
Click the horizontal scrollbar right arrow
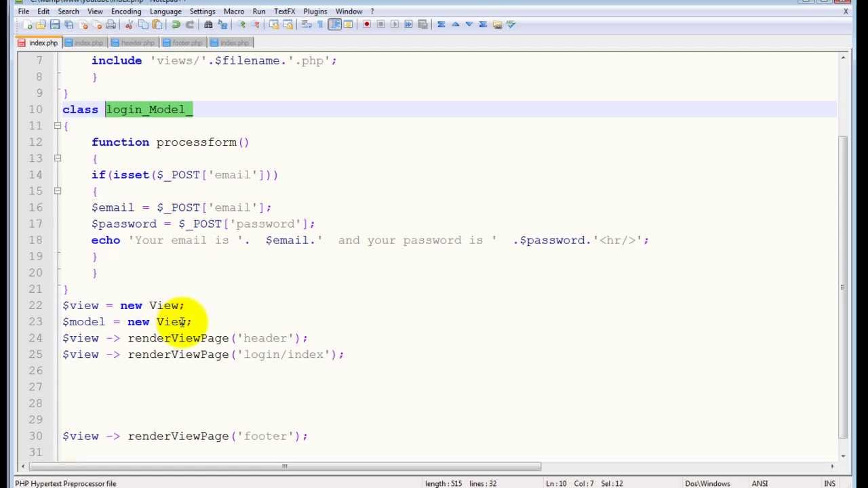(832, 466)
